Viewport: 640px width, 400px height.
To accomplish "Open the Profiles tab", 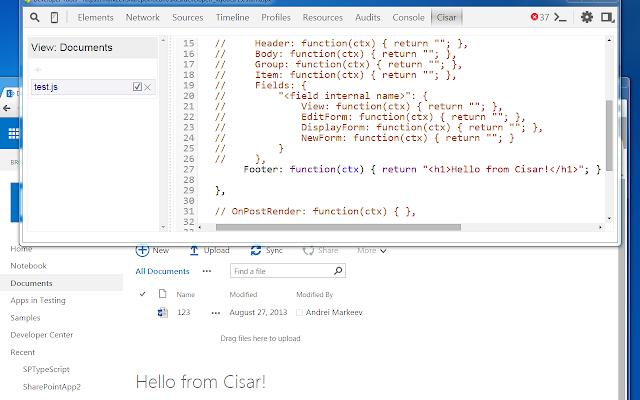I will [276, 18].
